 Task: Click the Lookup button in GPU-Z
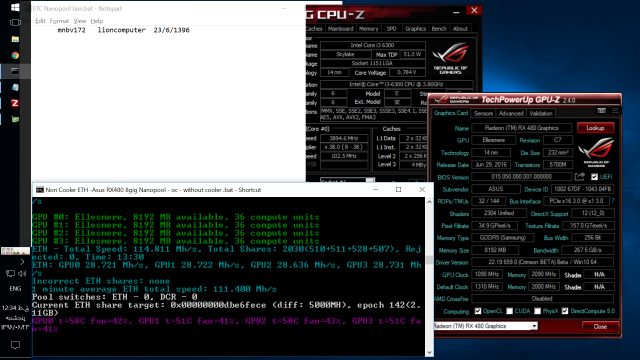(x=596, y=128)
